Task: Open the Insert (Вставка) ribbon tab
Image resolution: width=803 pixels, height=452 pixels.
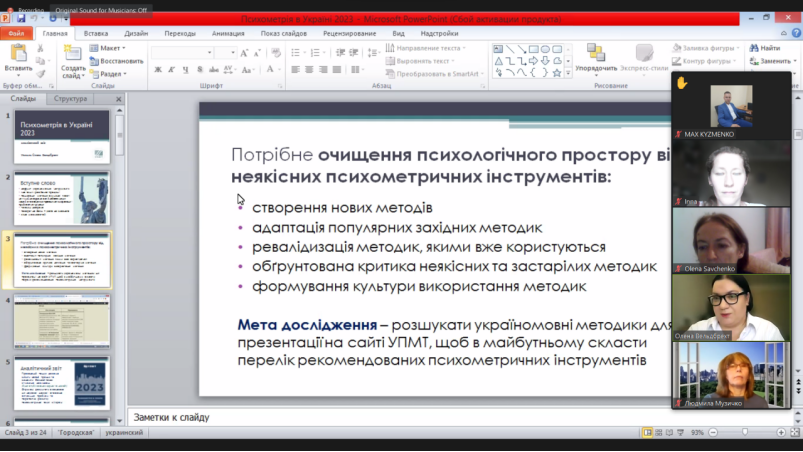Action: (96, 33)
